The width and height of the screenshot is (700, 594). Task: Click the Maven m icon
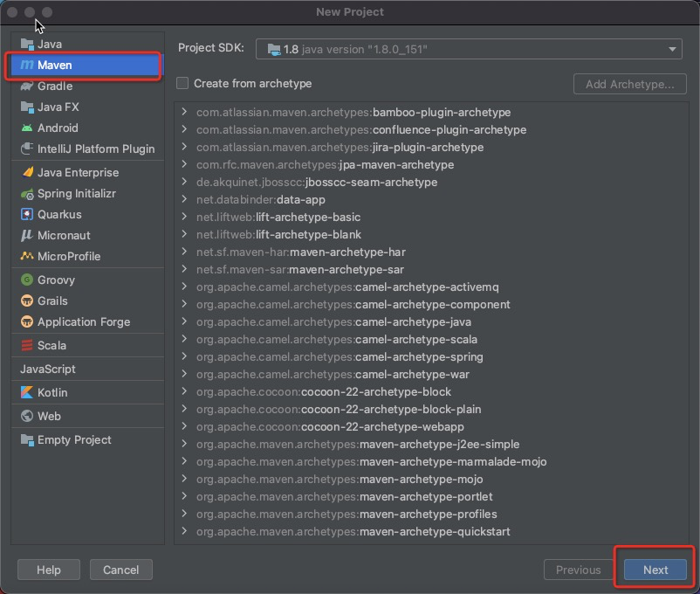tap(27, 65)
